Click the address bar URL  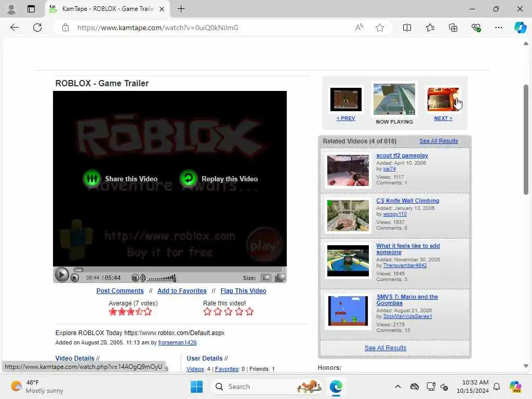tap(158, 28)
